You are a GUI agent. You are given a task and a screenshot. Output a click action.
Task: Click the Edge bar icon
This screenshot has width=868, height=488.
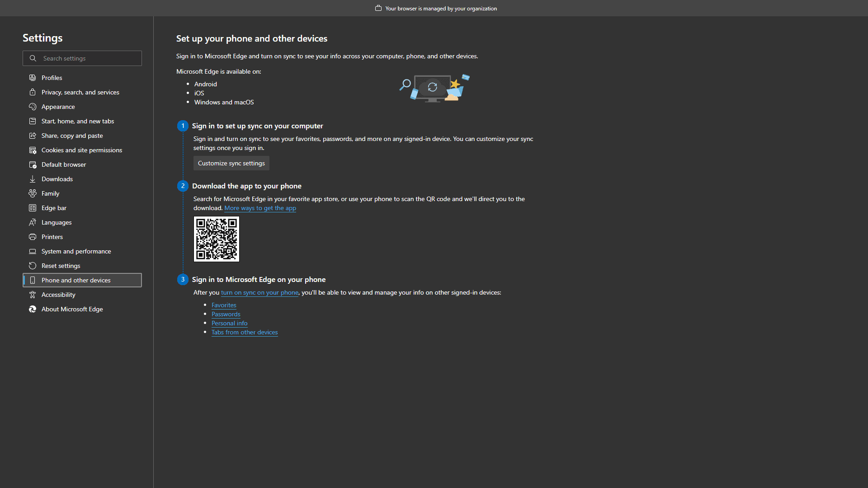tap(33, 208)
